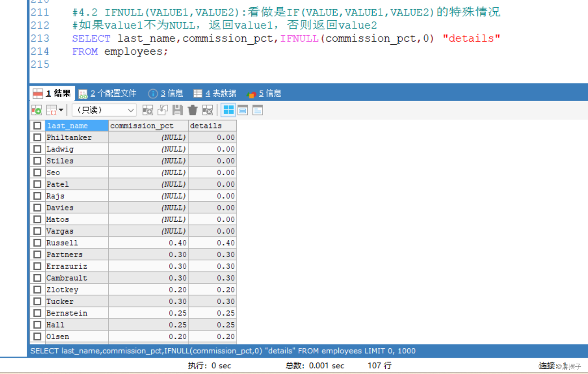This screenshot has width=588, height=374.
Task: Click the cancel changes icon
Action: (208, 110)
